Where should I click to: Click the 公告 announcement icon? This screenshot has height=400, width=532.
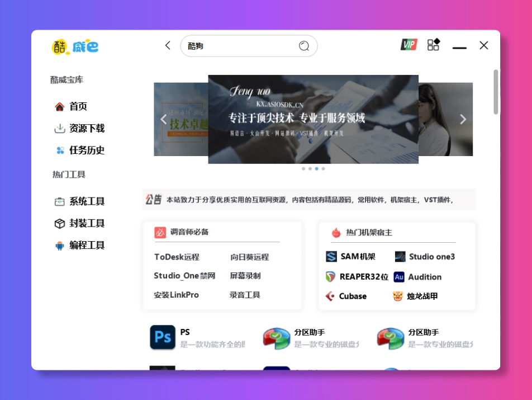coord(153,199)
